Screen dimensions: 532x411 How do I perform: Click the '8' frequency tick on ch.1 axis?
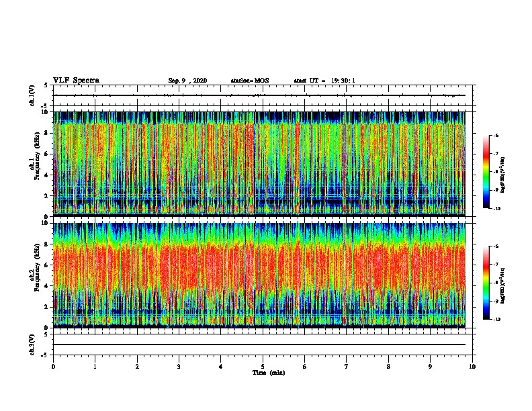pos(46,133)
